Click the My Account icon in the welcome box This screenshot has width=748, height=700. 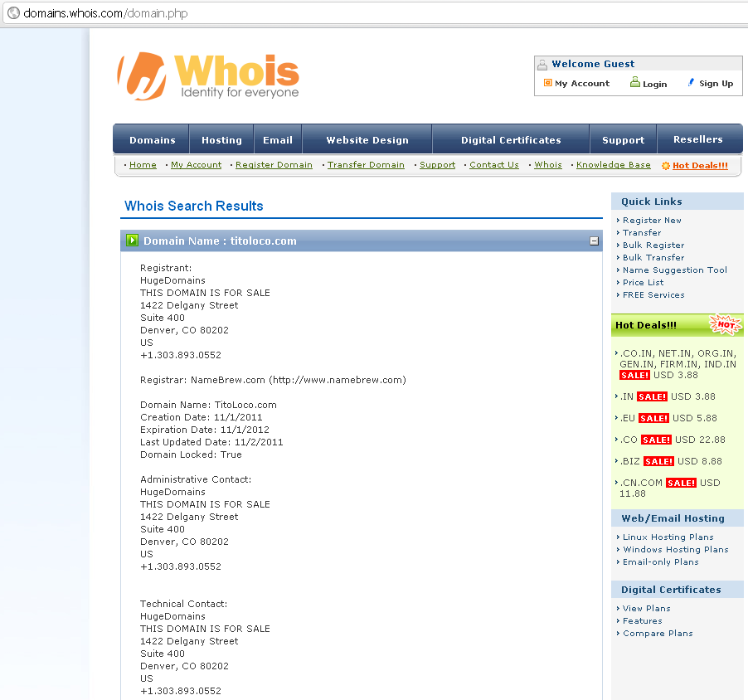point(547,83)
